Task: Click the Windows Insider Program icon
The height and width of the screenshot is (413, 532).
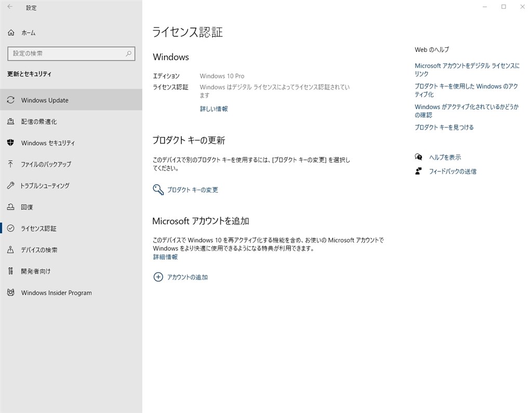Action: (x=11, y=292)
